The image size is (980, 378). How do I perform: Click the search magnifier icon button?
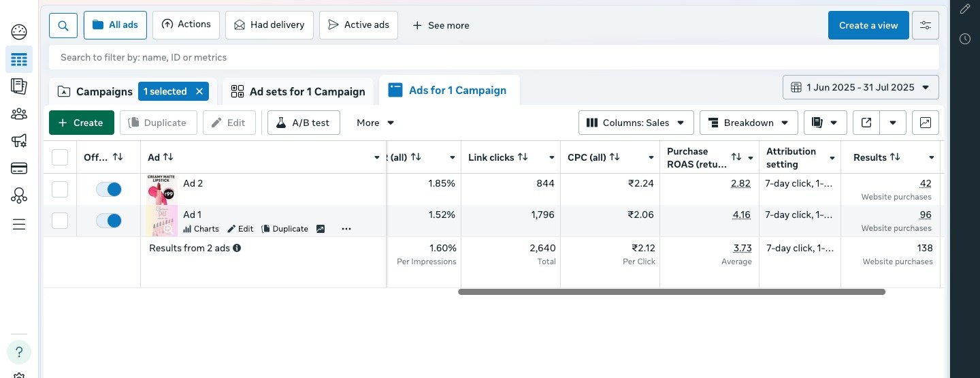pyautogui.click(x=63, y=25)
